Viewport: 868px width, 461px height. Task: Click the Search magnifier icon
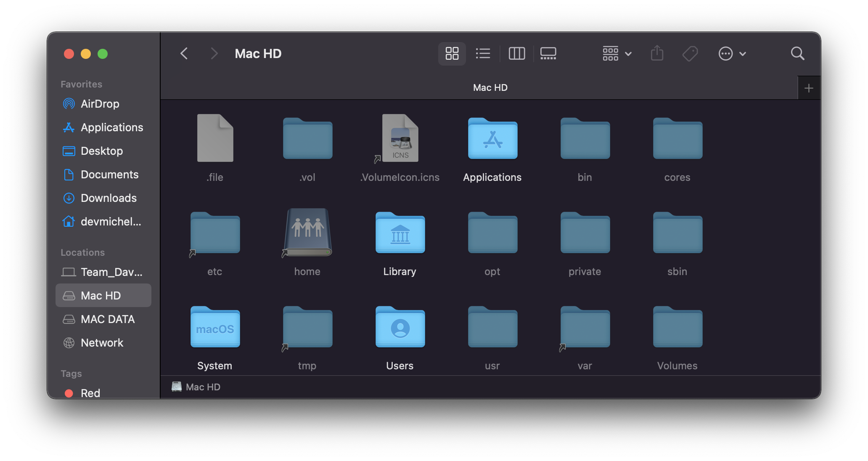[797, 53]
